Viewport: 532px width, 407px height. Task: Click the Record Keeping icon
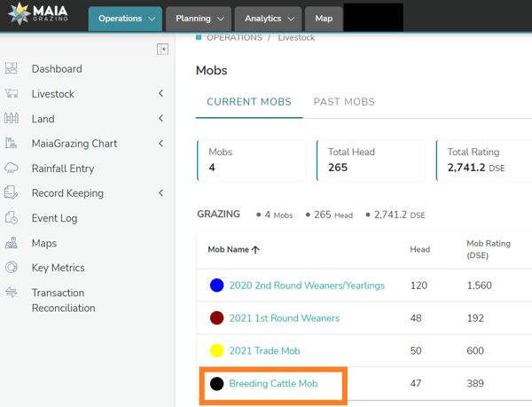[x=12, y=193]
